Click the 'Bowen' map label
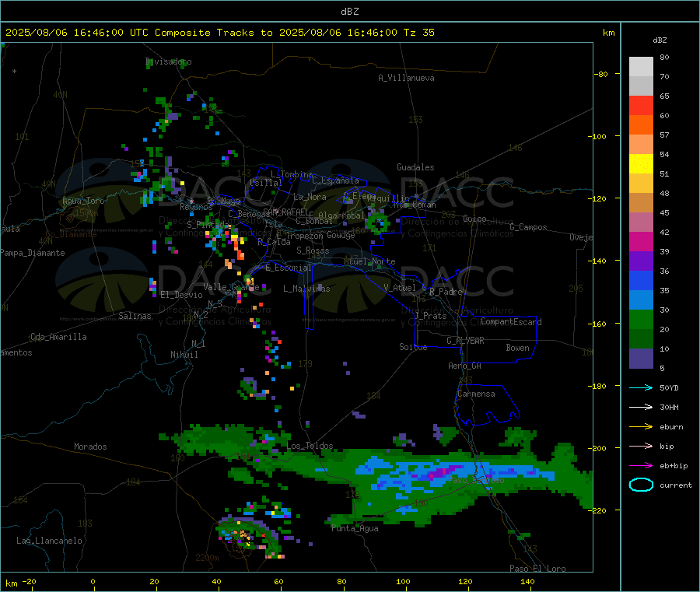This screenshot has height=592, width=700. 518,348
